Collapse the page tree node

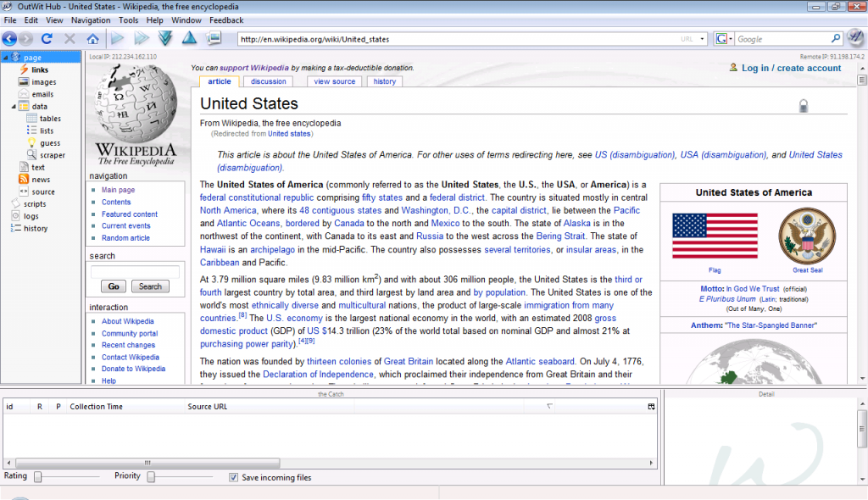coord(6,58)
